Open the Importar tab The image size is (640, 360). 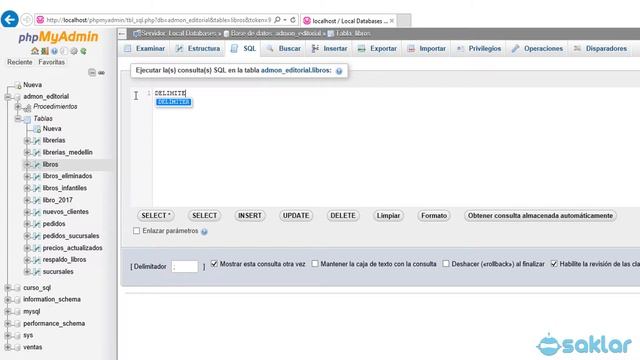tap(427, 49)
